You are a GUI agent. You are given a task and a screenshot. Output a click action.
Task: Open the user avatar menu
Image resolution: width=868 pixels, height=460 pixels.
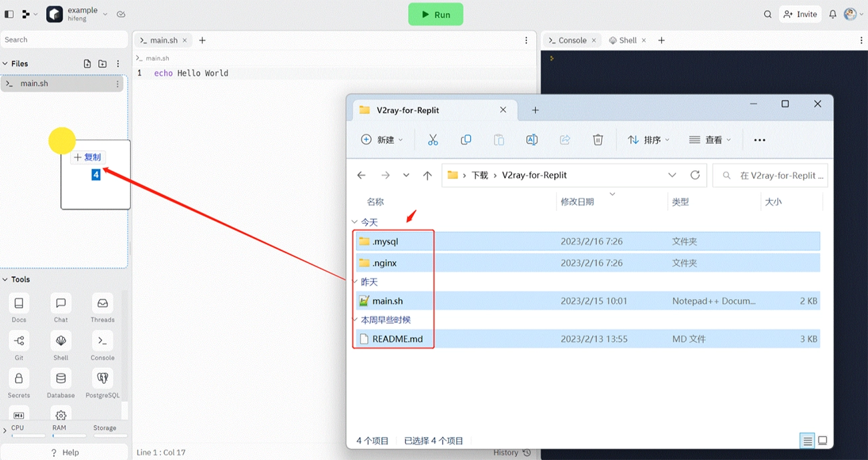(853, 14)
